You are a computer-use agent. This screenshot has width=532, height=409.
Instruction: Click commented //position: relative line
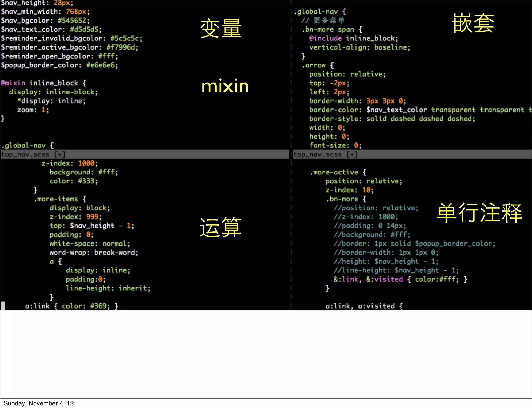click(376, 208)
